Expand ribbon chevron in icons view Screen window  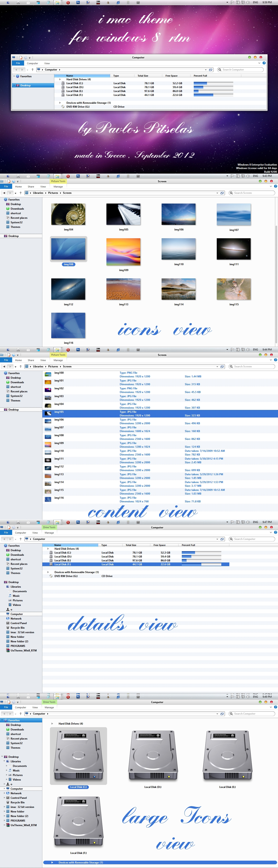coord(271,186)
